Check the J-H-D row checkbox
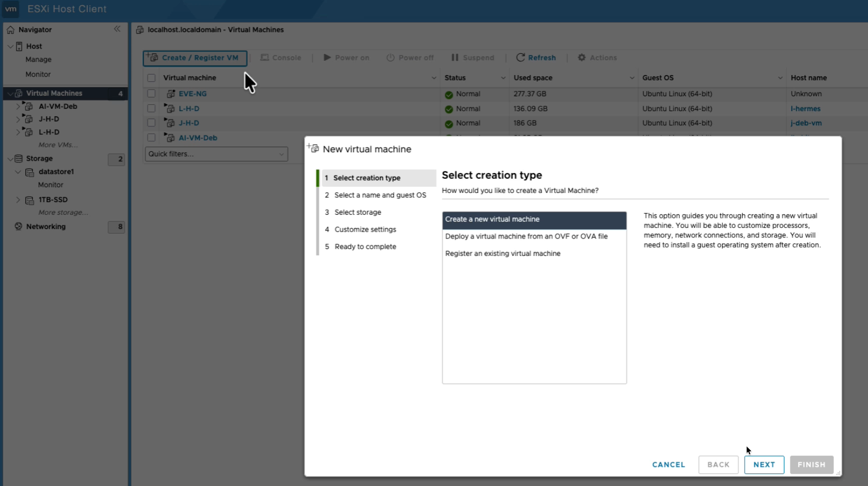The width and height of the screenshot is (868, 486). [151, 123]
